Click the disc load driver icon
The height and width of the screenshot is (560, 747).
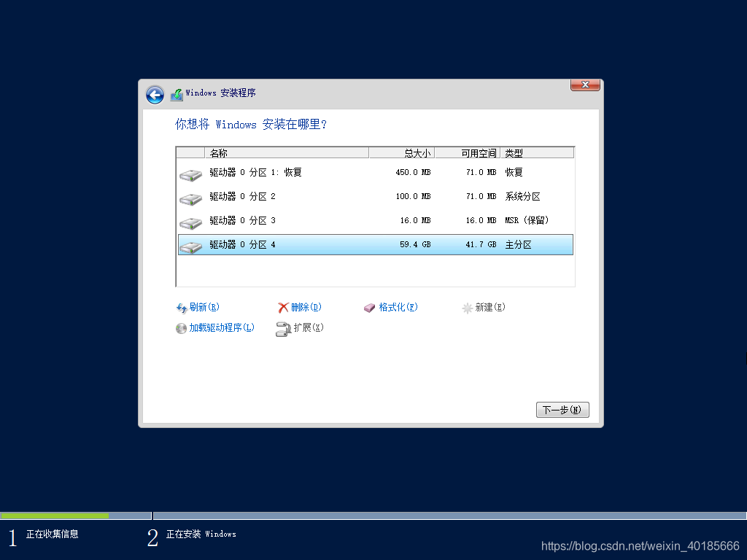point(181,329)
